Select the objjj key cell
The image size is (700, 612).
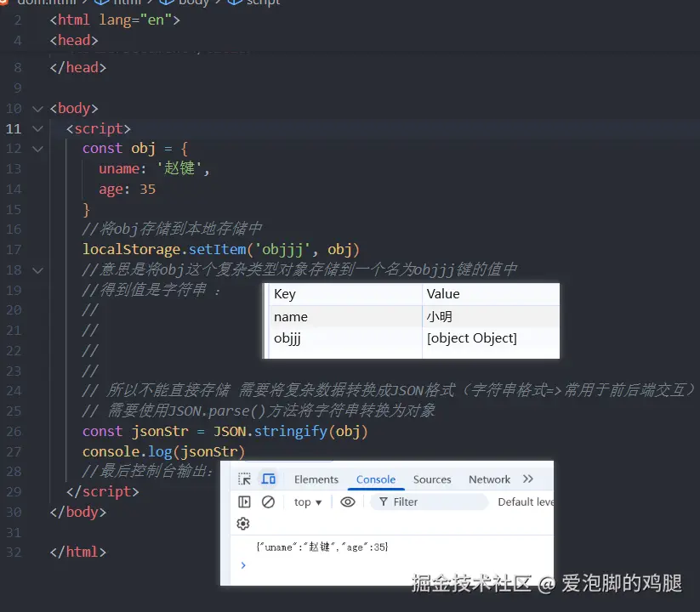345,338
